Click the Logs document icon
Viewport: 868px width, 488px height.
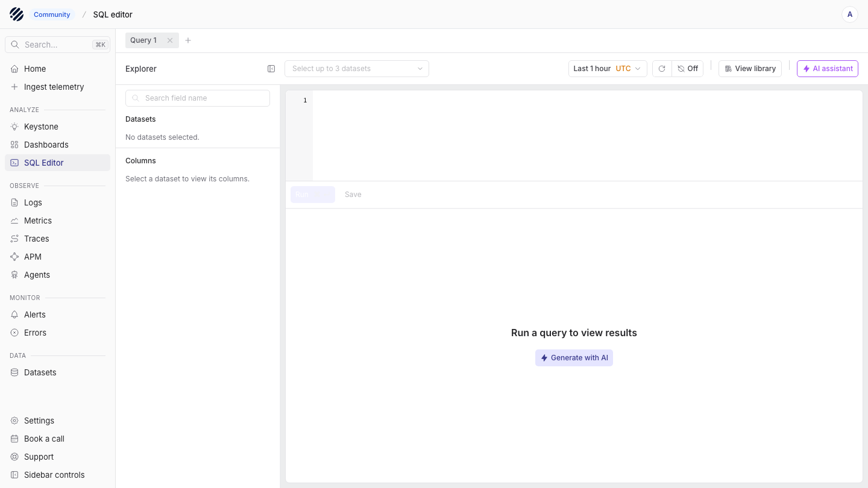pos(14,202)
